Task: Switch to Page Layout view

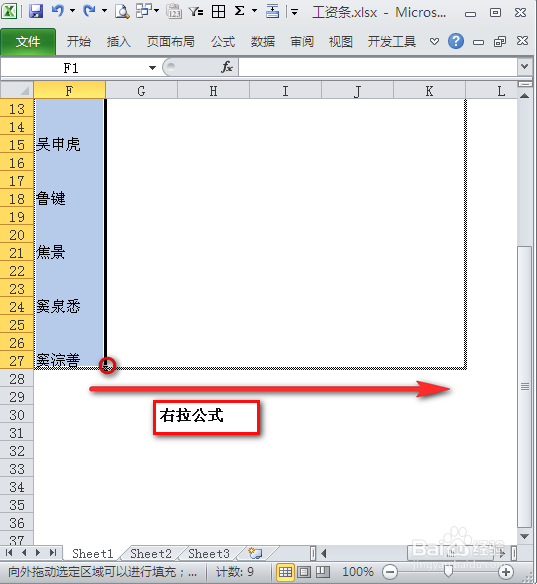Action: (x=304, y=572)
